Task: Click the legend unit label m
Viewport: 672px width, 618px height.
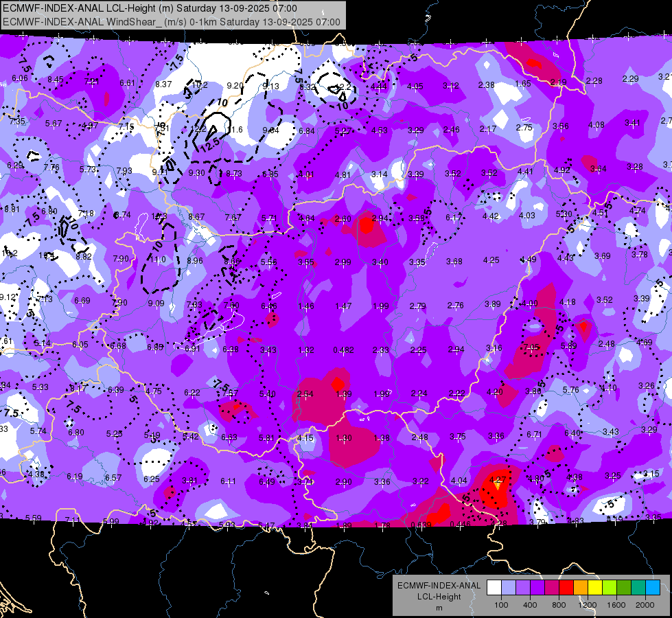Action: [439, 608]
